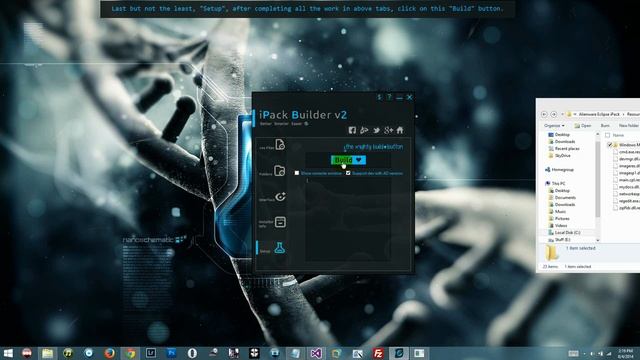Open the Google Plus icon

(x=388, y=130)
